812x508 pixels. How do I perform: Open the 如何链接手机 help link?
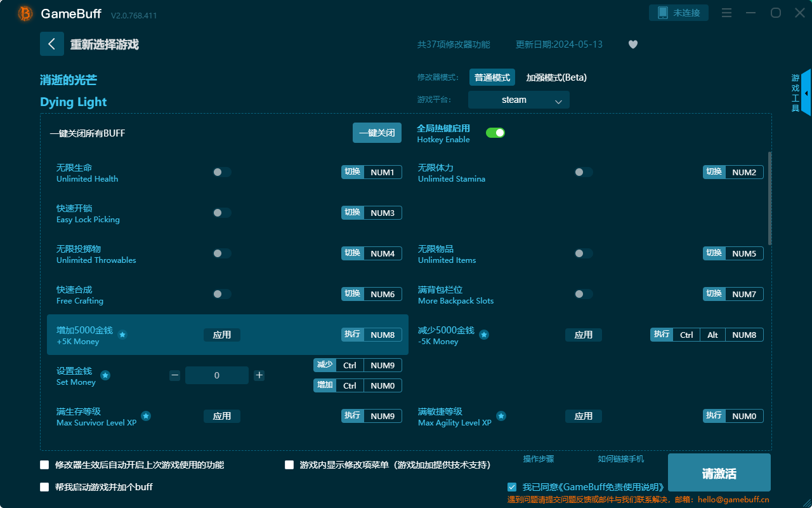(621, 459)
